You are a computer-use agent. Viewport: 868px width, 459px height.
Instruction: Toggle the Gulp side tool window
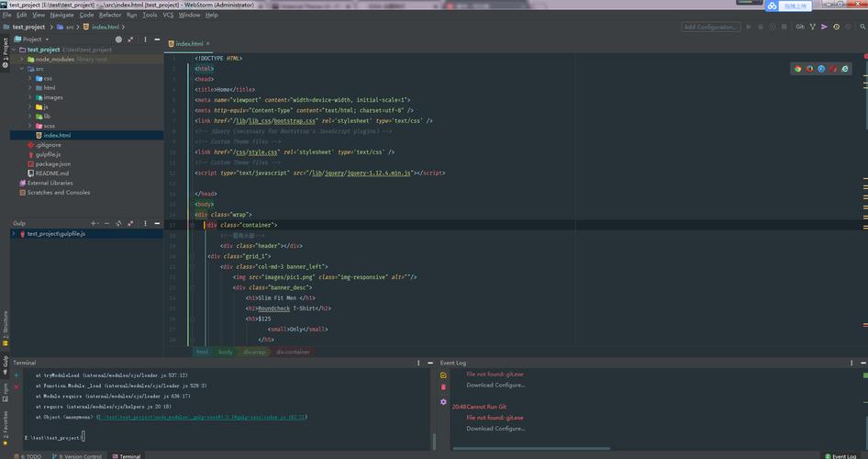(x=5, y=364)
